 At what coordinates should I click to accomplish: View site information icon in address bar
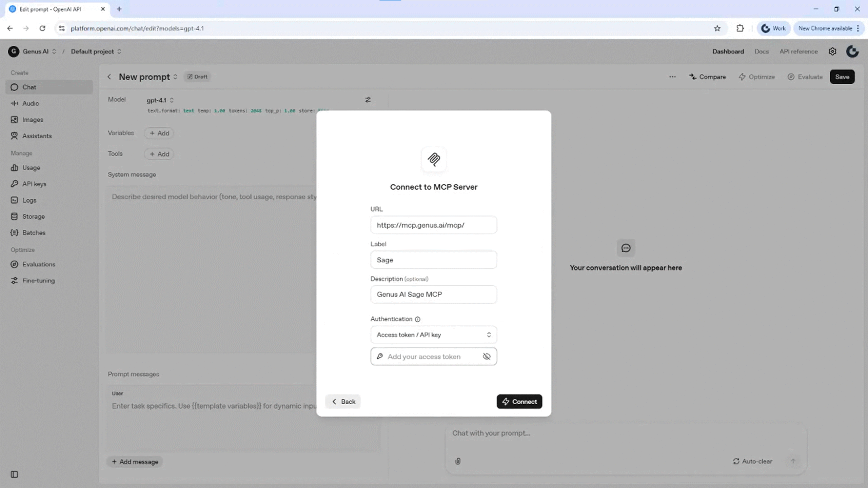coord(62,28)
